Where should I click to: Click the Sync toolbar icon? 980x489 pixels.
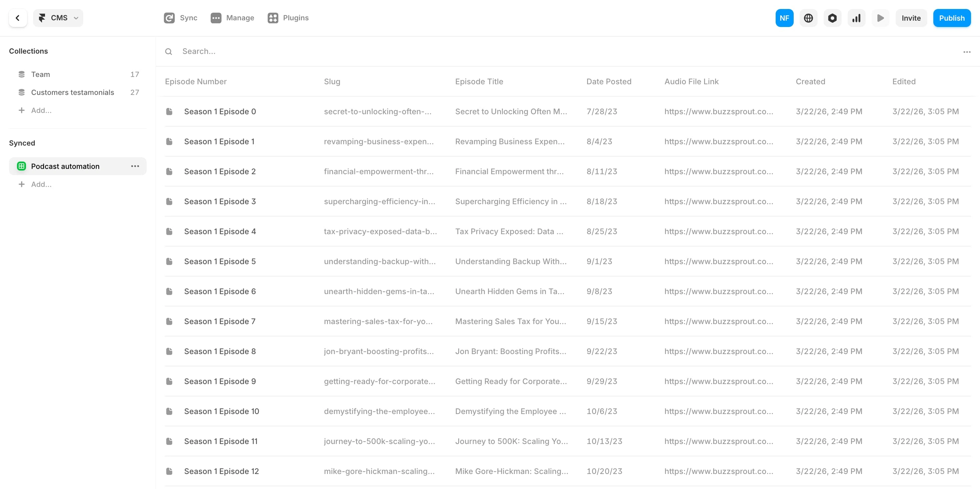(180, 18)
